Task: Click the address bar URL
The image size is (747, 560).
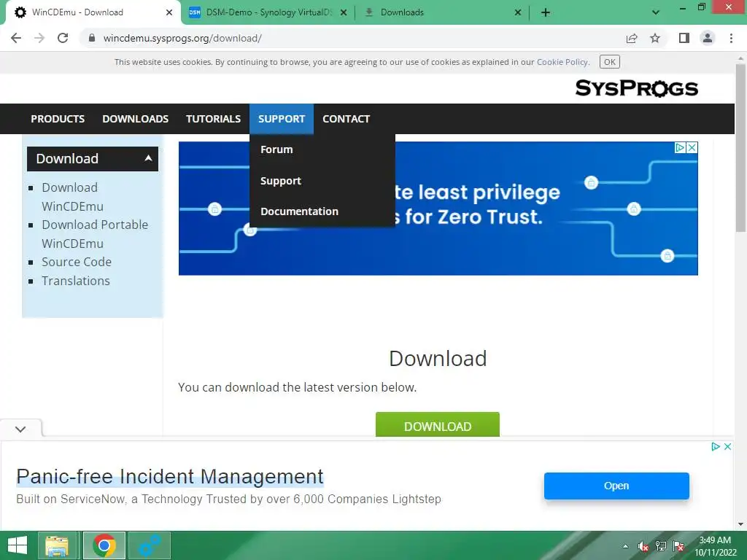Action: point(182,38)
